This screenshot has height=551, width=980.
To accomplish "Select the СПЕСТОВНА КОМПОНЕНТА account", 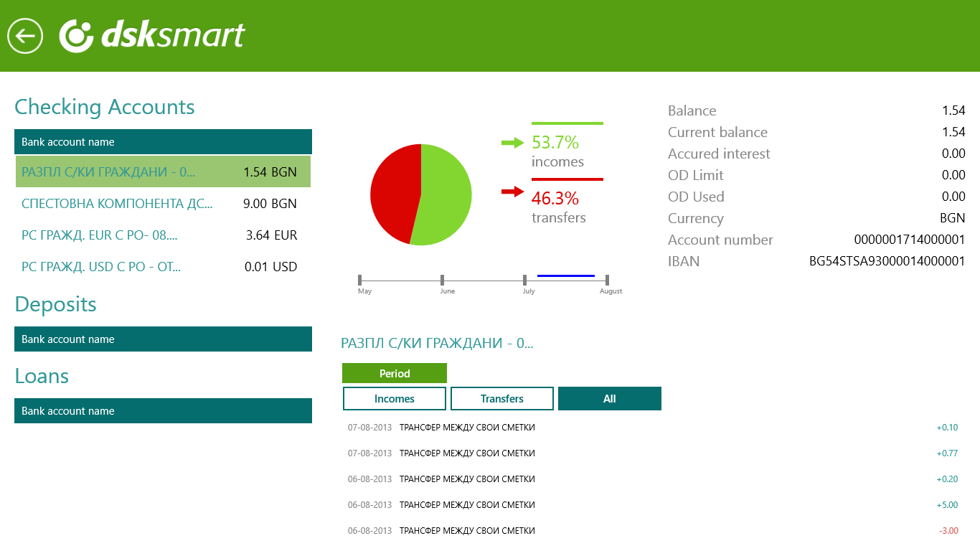I will point(163,204).
